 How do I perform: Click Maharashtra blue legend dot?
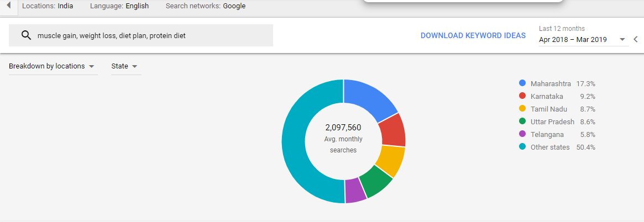click(522, 83)
